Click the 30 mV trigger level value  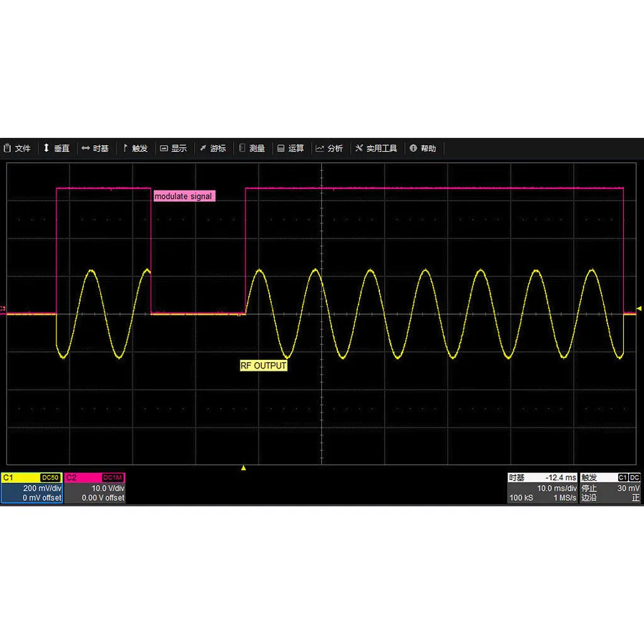628,488
